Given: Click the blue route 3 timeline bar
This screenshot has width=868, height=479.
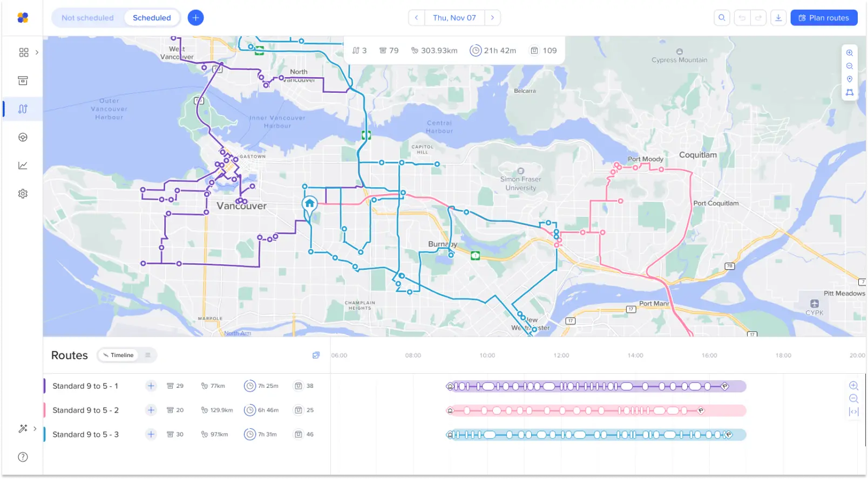Looking at the screenshot, I should (x=596, y=435).
